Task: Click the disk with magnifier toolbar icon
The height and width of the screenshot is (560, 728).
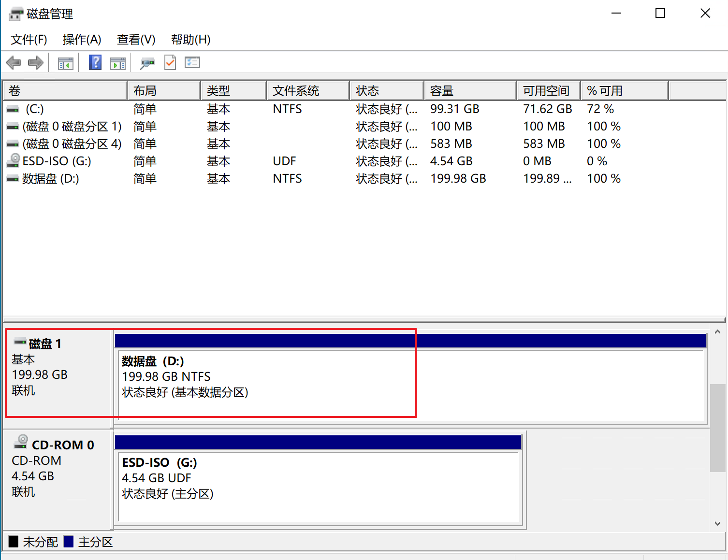Action: tap(147, 63)
